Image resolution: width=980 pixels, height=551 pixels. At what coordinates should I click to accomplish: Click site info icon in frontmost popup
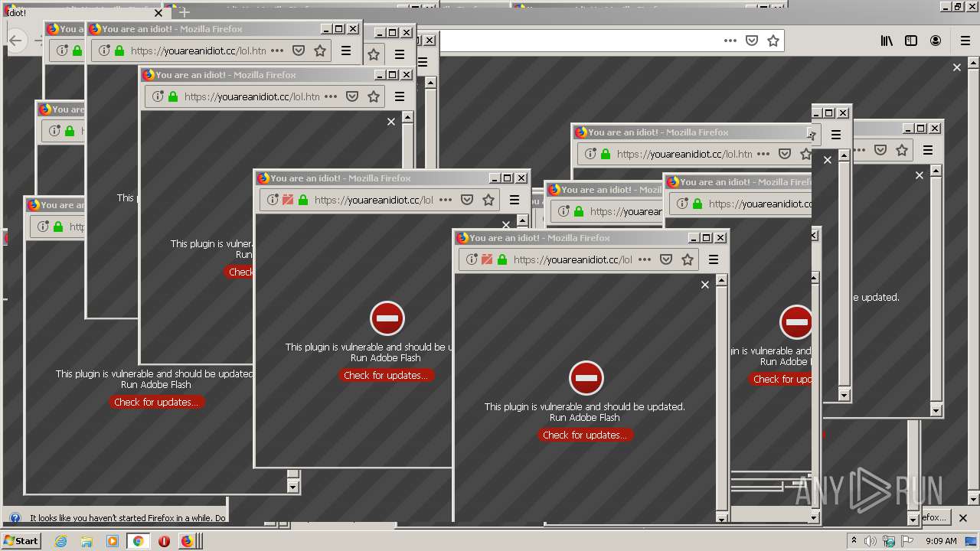tap(472, 259)
